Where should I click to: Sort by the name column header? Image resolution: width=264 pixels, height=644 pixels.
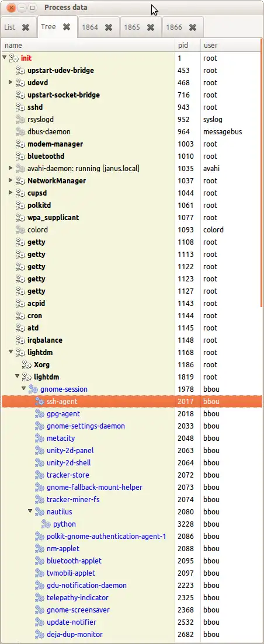tap(88, 46)
